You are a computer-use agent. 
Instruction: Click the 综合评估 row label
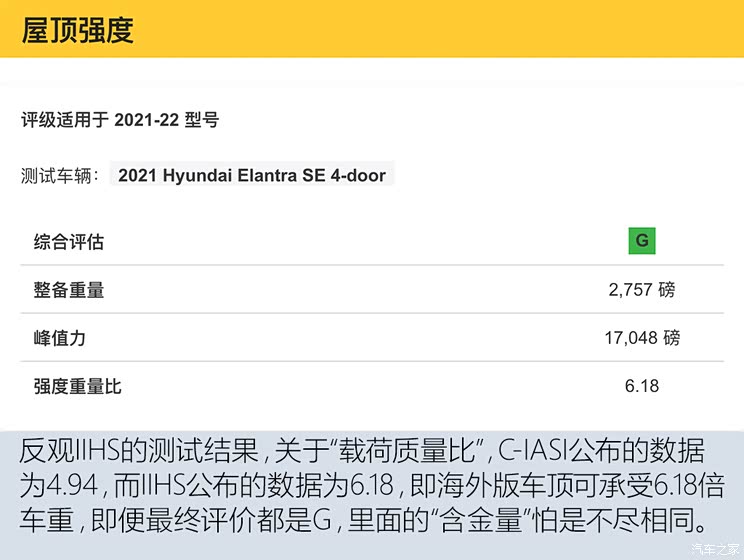tap(69, 242)
